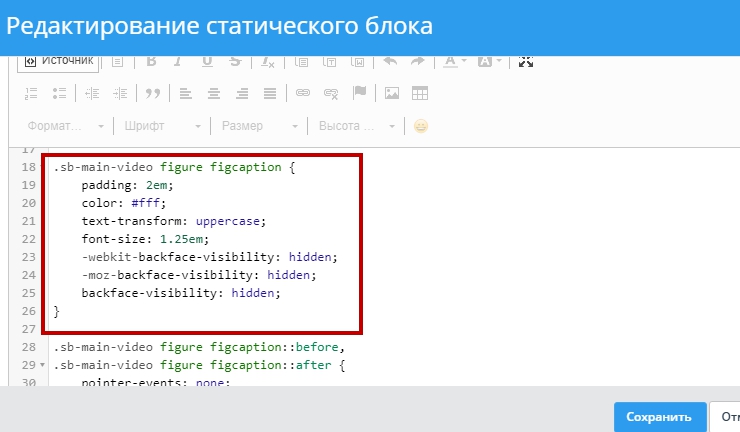This screenshot has width=740, height=432.
Task: Open the Размер size dropdown
Action: click(259, 126)
